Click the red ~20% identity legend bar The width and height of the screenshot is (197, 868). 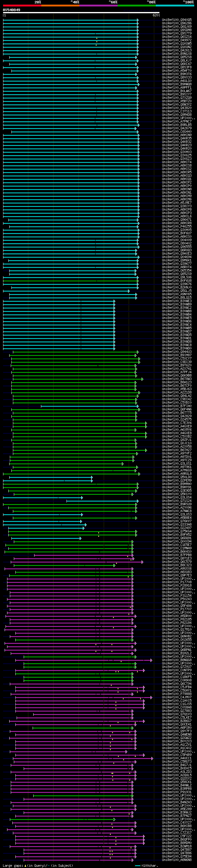pyautogui.click(x=22, y=6)
